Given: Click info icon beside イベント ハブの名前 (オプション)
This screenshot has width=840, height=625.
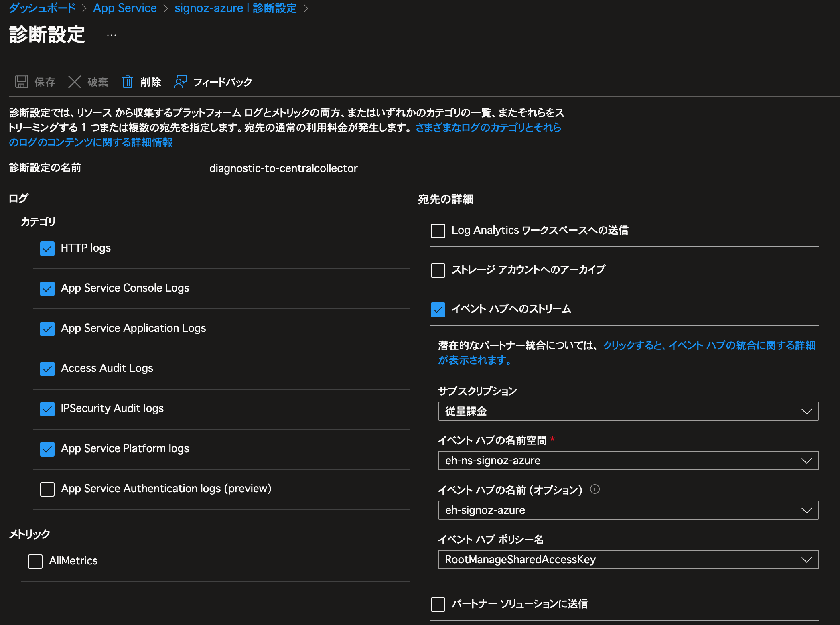Looking at the screenshot, I should click(x=595, y=489).
